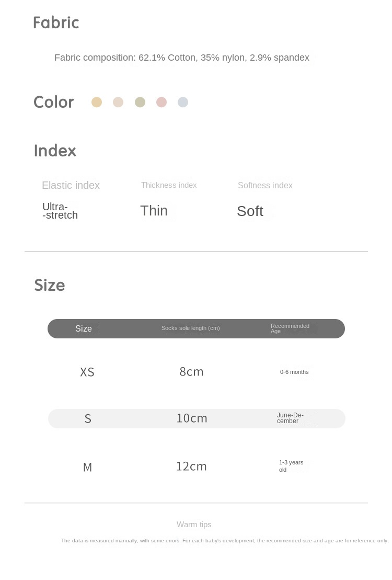Click the Recommended Age column header

[x=290, y=328]
